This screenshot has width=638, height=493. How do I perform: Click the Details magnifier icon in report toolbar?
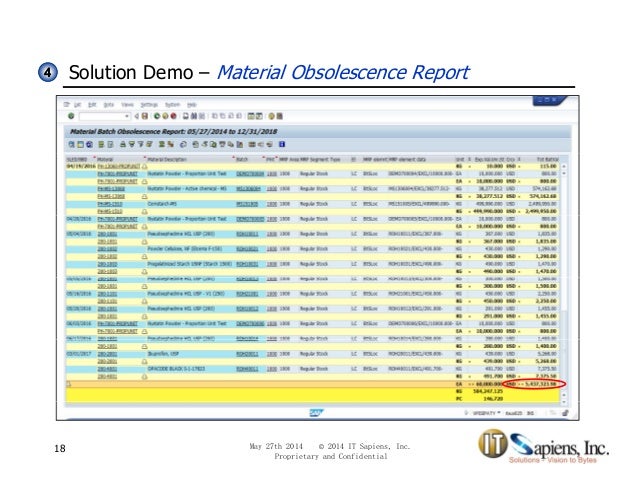coord(71,144)
